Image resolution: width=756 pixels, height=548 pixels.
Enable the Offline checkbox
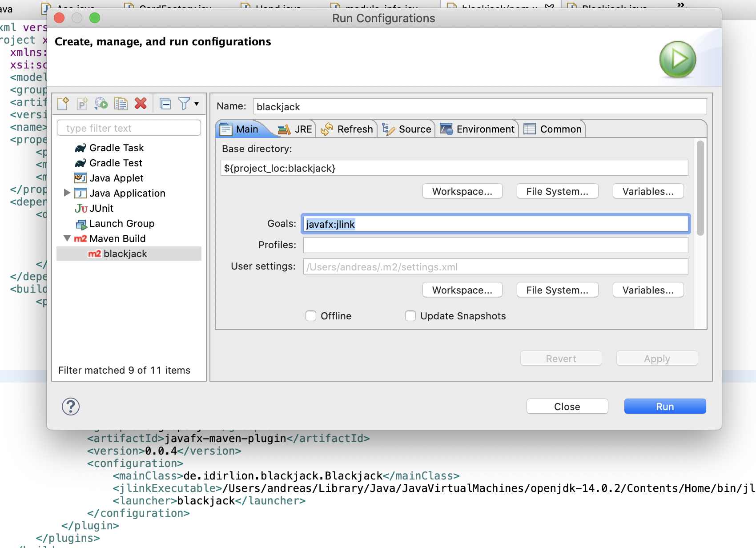(x=311, y=316)
